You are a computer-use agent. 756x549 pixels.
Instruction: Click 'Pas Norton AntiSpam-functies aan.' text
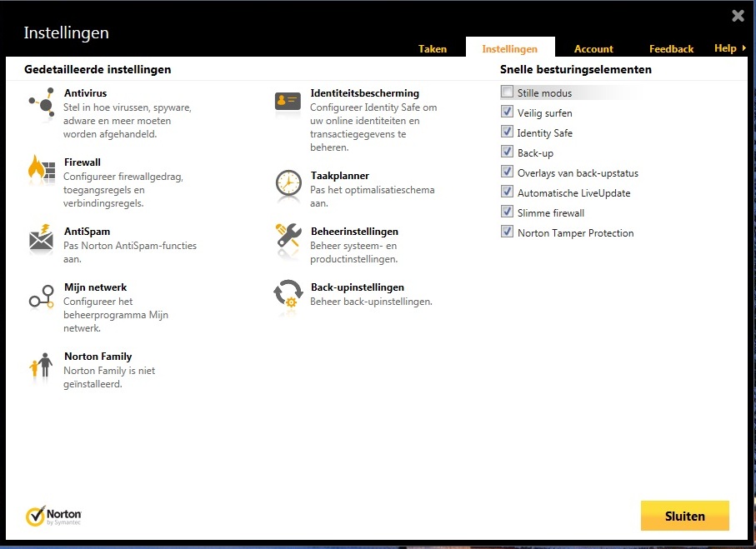(130, 252)
